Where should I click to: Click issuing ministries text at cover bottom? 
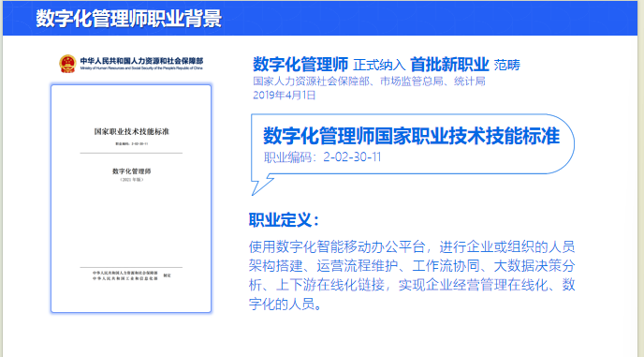pyautogui.click(x=125, y=275)
